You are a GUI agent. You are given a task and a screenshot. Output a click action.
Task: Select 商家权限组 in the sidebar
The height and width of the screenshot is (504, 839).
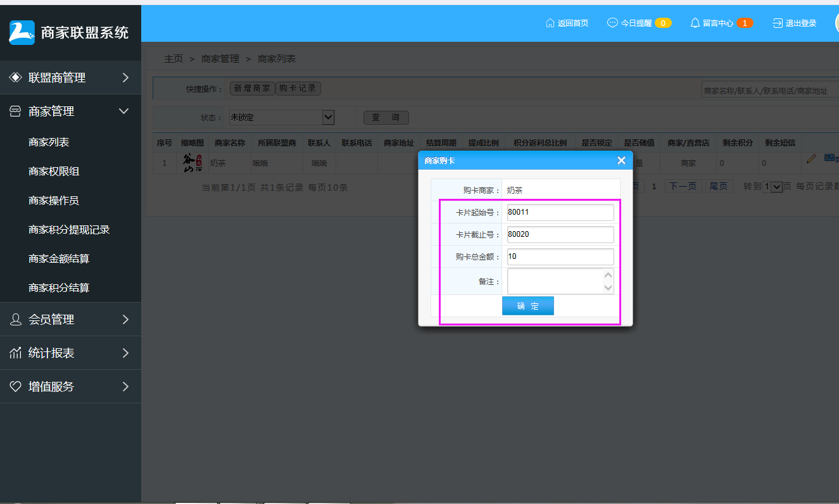point(54,172)
